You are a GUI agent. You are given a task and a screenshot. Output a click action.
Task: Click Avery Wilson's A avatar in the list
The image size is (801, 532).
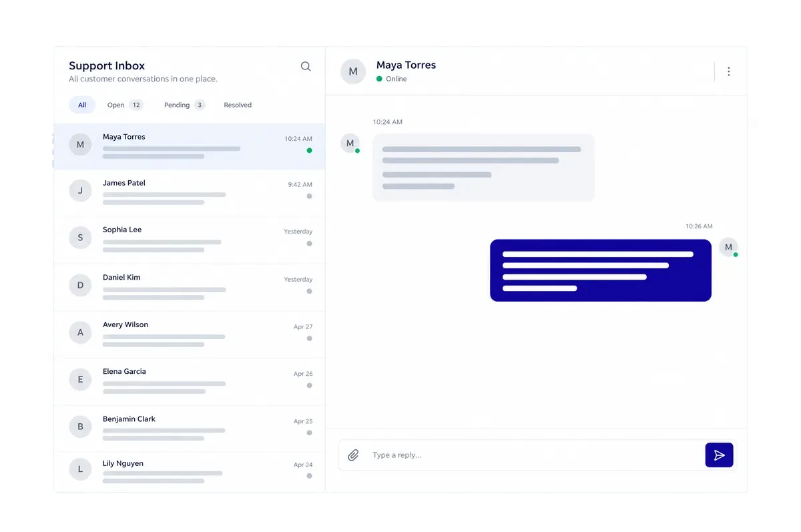(80, 332)
